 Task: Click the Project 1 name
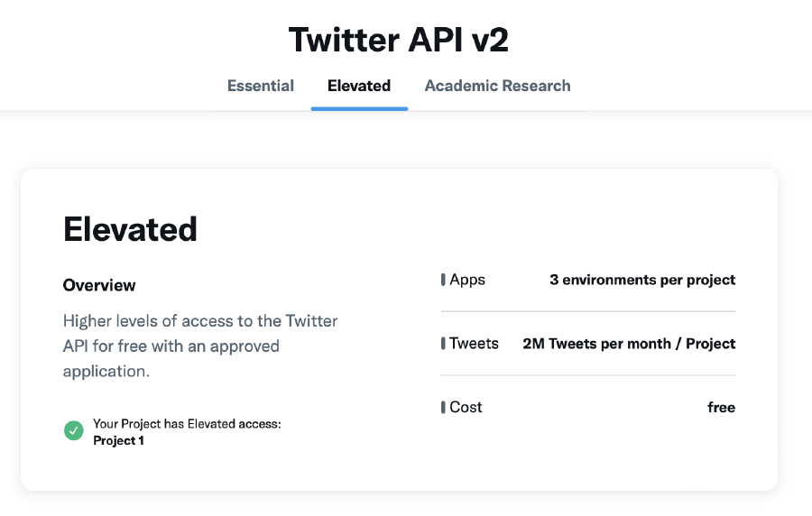(118, 441)
